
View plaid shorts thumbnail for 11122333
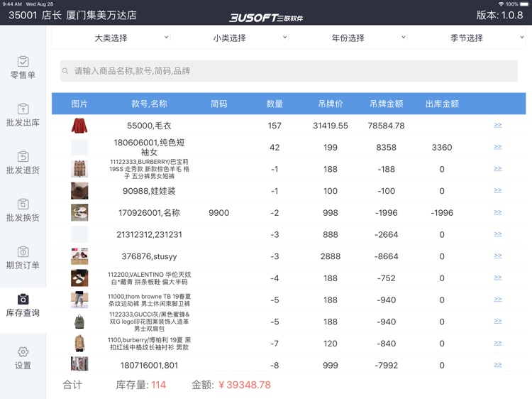79,169
